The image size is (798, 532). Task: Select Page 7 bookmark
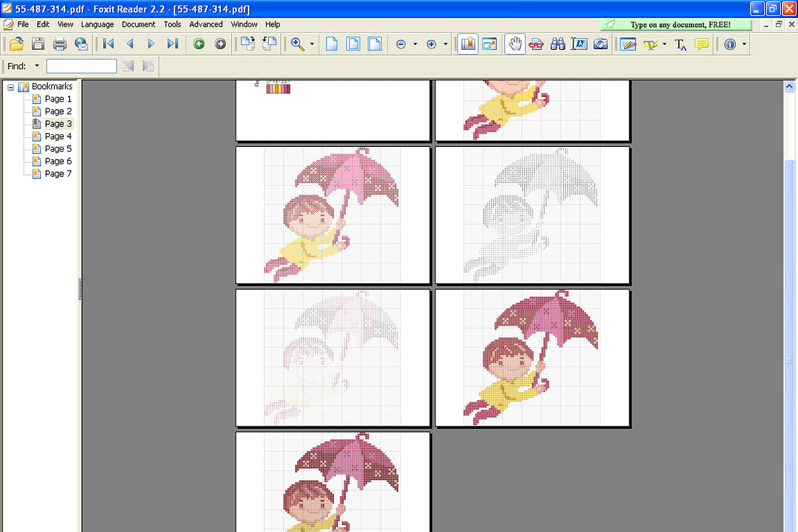59,174
